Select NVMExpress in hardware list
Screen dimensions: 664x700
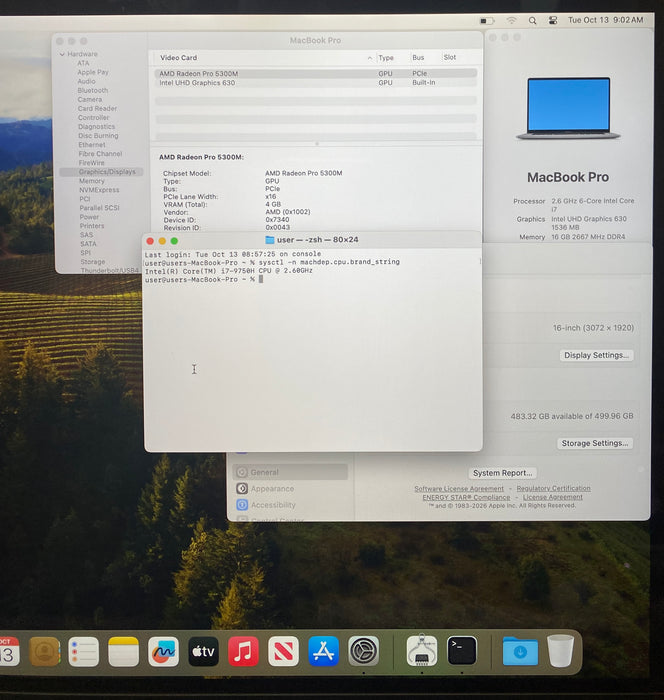coord(99,190)
